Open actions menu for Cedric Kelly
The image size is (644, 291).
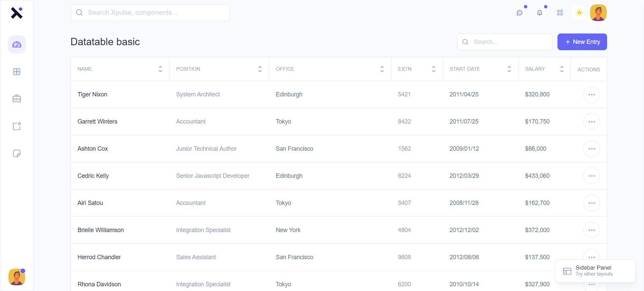pyautogui.click(x=592, y=176)
